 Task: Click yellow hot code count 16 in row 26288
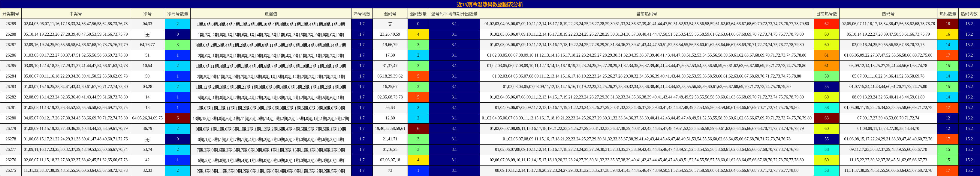point(948,34)
